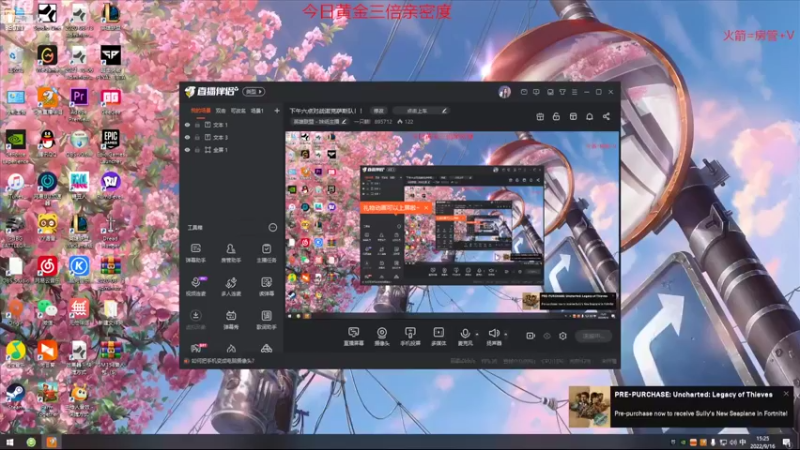The height and width of the screenshot is (450, 800).
Task: Open the Uncharted pre-purchase notification
Action: [x=682, y=406]
